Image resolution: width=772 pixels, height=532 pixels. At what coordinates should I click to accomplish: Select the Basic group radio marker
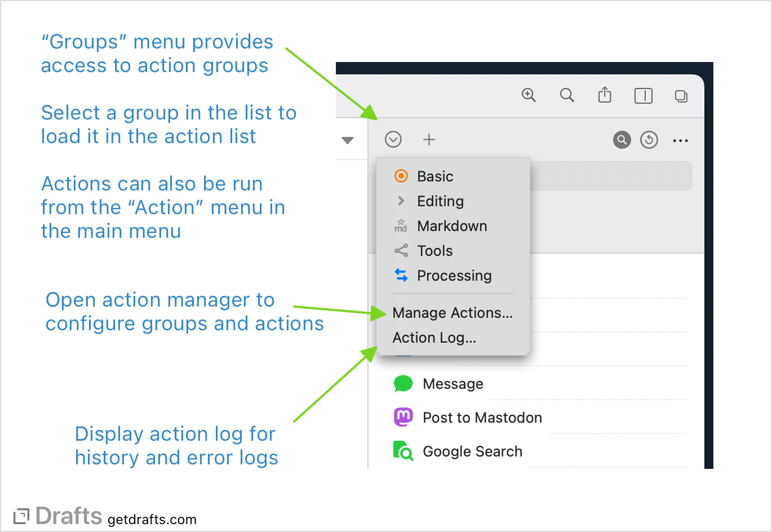[x=401, y=176]
